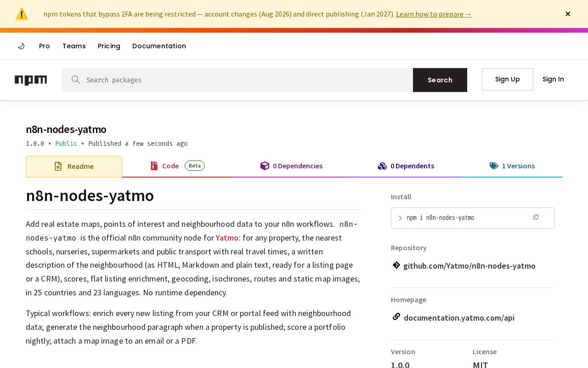Click 'Published a few seconds ago' text
This screenshot has height=368, width=588.
[x=138, y=144]
